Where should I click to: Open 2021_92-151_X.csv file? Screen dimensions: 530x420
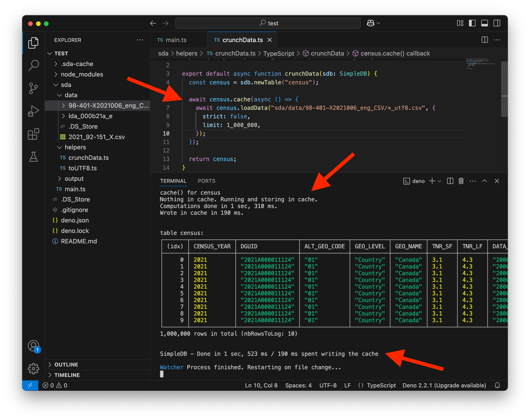click(97, 137)
